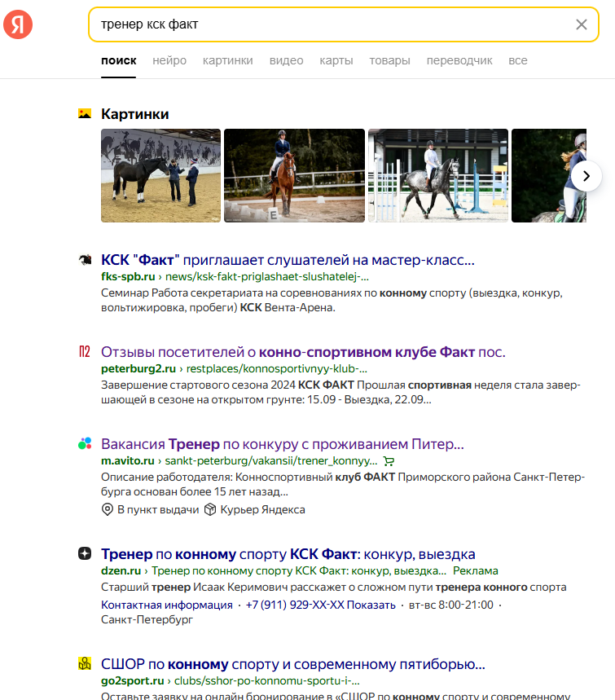Open the clubs/sshor-po-konnomu-sportu path link
The width and height of the screenshot is (615, 700).
click(267, 680)
